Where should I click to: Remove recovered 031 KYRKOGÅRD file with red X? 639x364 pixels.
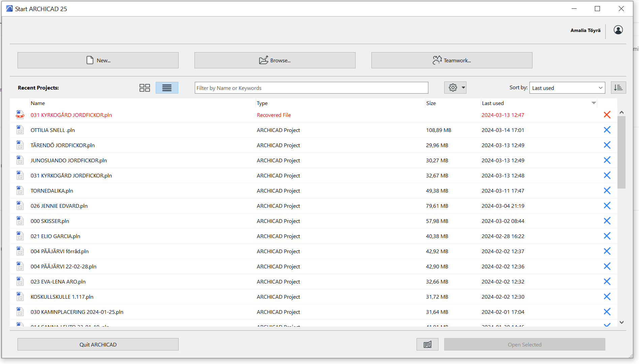[x=607, y=115]
